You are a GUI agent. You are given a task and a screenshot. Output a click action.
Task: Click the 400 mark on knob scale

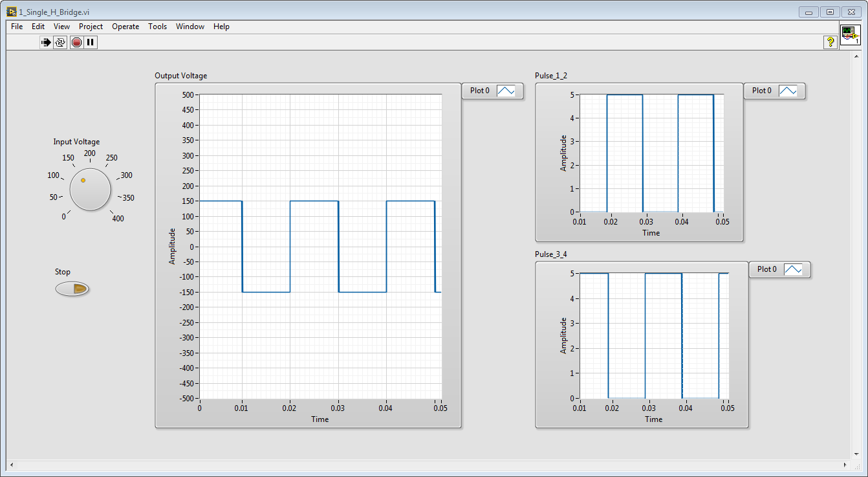118,219
